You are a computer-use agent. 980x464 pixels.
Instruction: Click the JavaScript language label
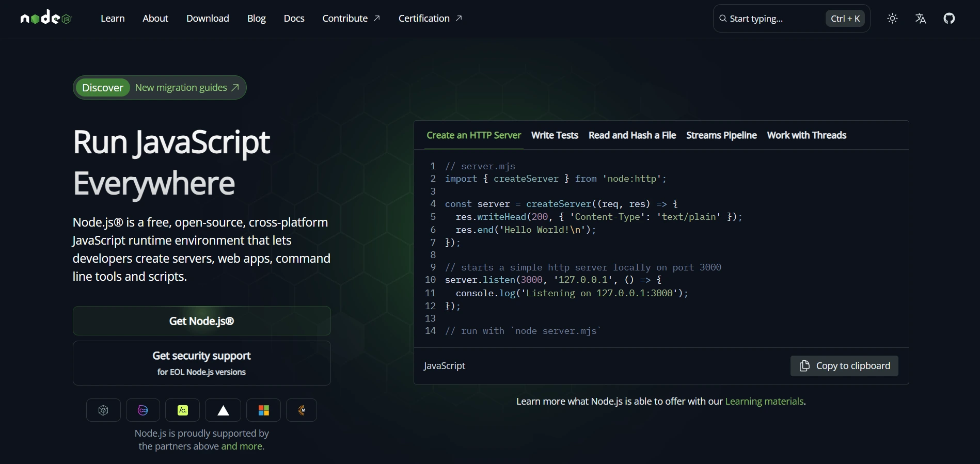pos(445,366)
